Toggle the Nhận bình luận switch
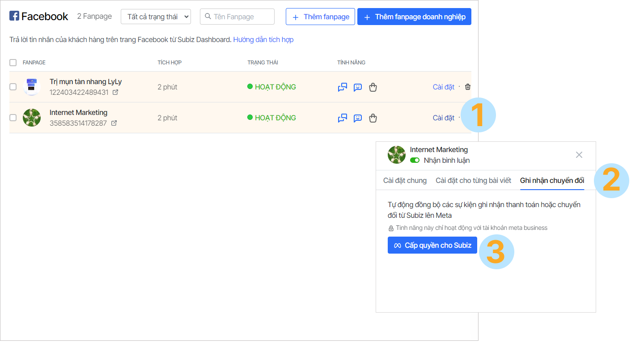Image resolution: width=644 pixels, height=352 pixels. (415, 160)
